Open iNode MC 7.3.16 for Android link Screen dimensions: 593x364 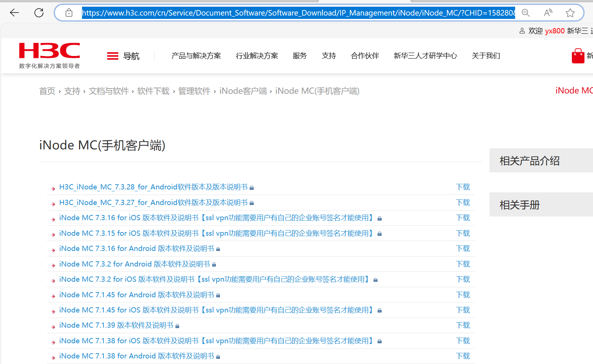(137, 249)
